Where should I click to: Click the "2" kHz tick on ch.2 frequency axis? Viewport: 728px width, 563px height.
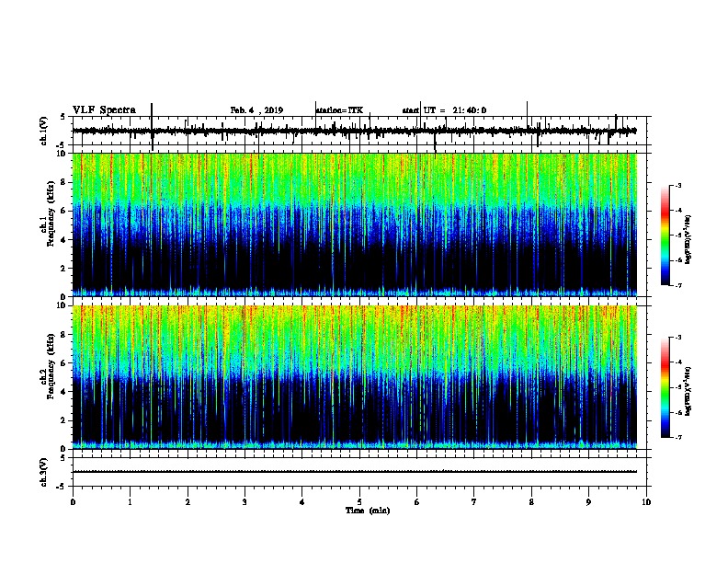point(63,420)
